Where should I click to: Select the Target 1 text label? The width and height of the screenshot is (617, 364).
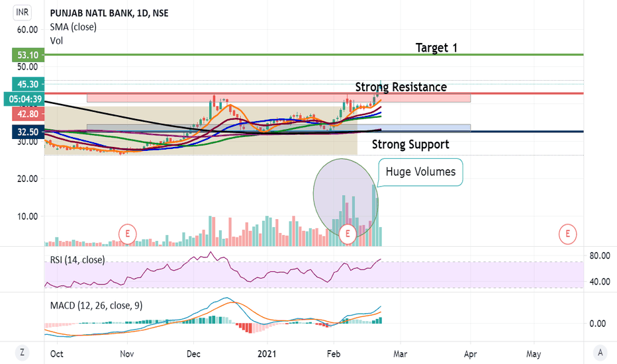click(436, 48)
